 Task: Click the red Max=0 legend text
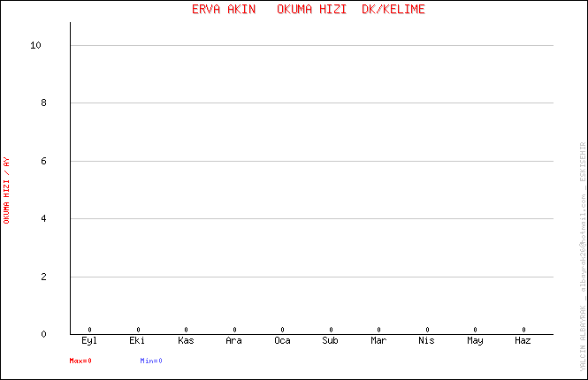[80, 361]
